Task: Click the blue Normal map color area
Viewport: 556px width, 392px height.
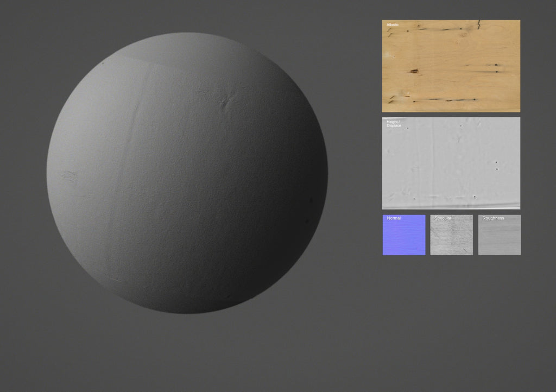Action: (x=403, y=239)
